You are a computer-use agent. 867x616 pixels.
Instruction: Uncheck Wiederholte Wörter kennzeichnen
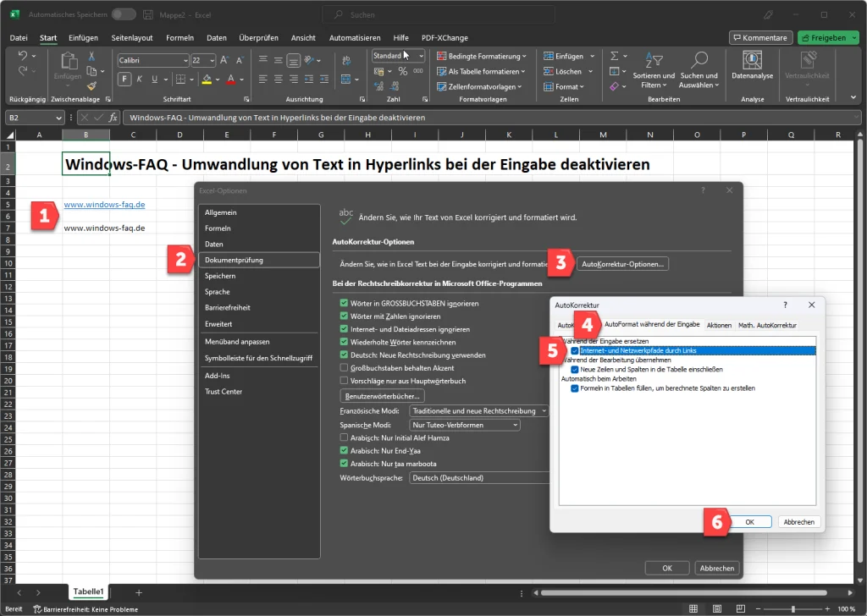pos(344,342)
